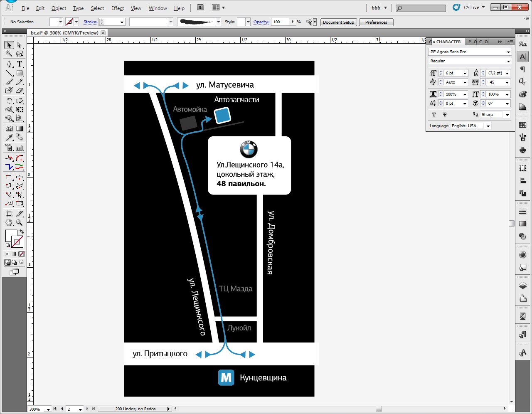
Task: Open the Object menu
Action: tap(59, 8)
